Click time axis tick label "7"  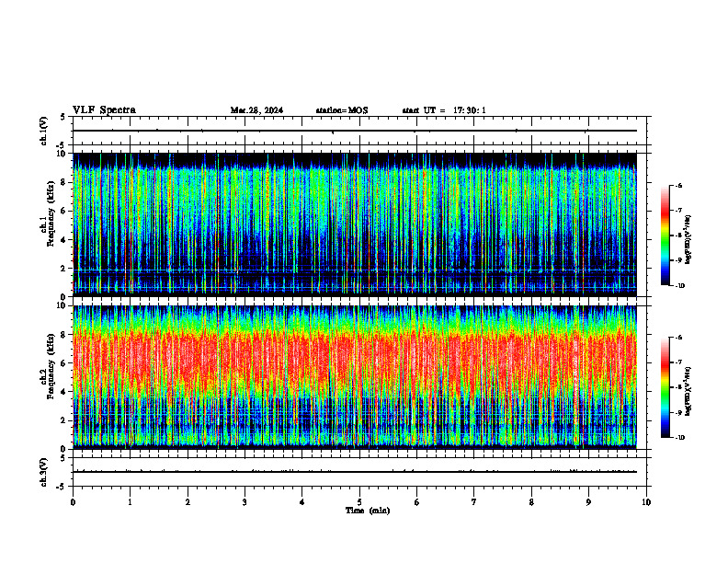474,502
